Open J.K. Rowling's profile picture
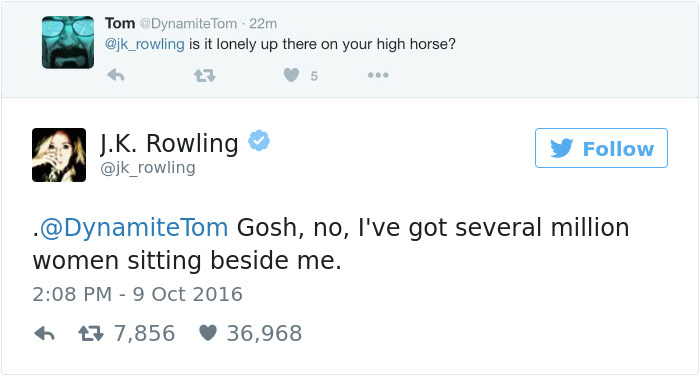700x376 pixels. (x=59, y=155)
